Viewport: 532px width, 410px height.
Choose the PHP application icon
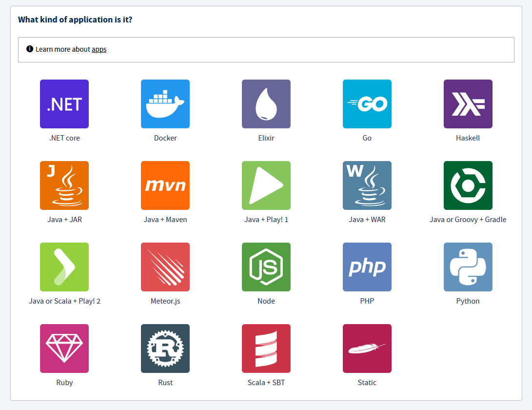[x=367, y=267]
